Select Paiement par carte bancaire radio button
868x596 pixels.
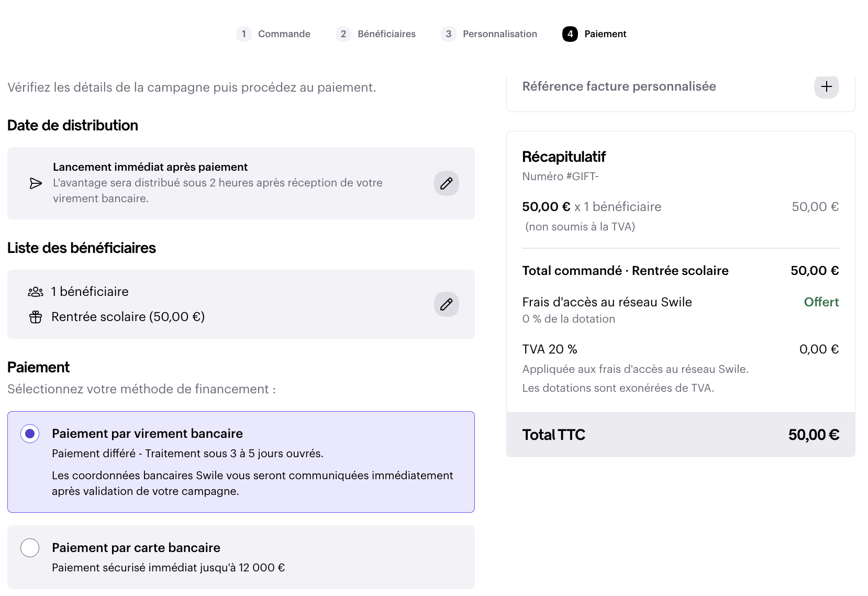click(x=30, y=548)
